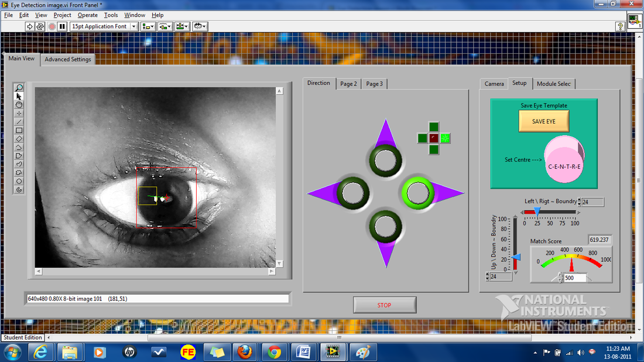Toggle the Up direction round indicator
644x362 pixels.
(x=385, y=160)
